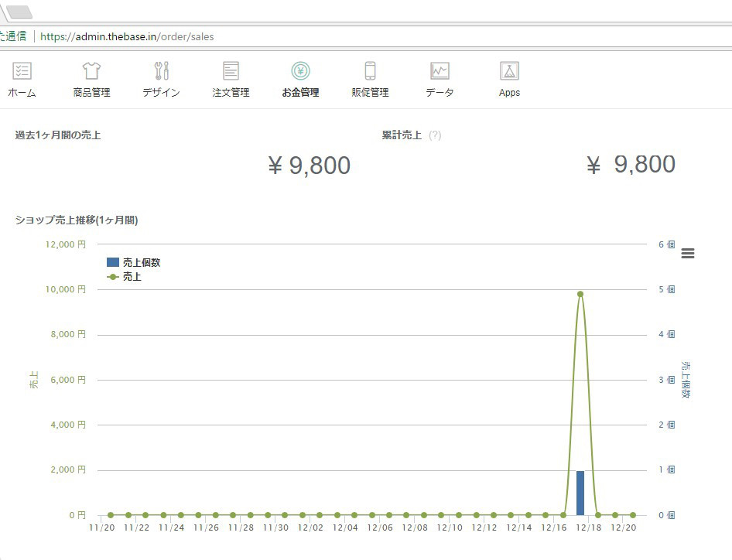Click the 注文管理 document icon
The height and width of the screenshot is (560, 732).
tap(231, 71)
